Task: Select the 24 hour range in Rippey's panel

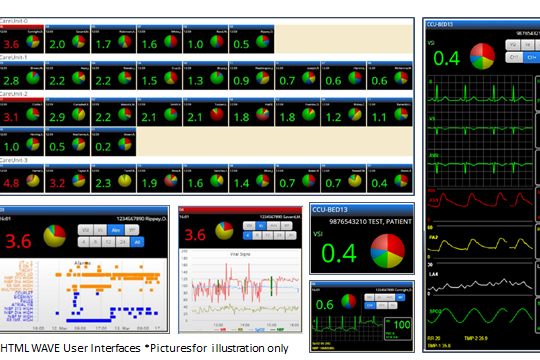Action: [x=123, y=242]
